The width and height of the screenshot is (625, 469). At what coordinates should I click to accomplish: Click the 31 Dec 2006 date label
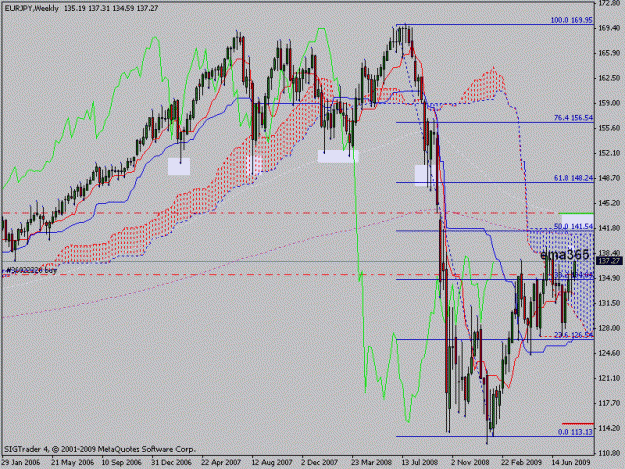coord(171,463)
